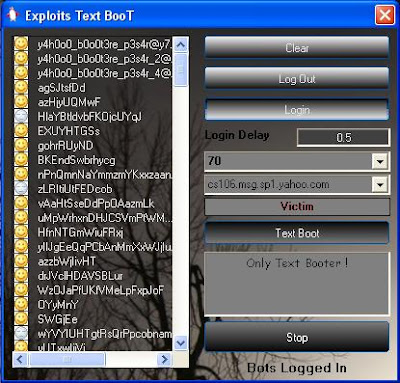Click the bot list scroll down arrow
Viewport: 400px width, 383px height.
click(181, 342)
